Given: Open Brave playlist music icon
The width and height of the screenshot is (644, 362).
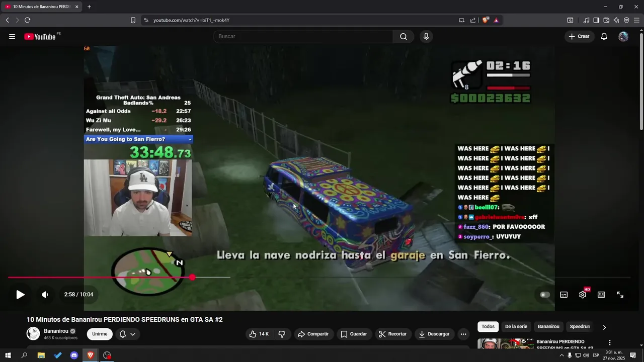Looking at the screenshot, I should [586, 20].
